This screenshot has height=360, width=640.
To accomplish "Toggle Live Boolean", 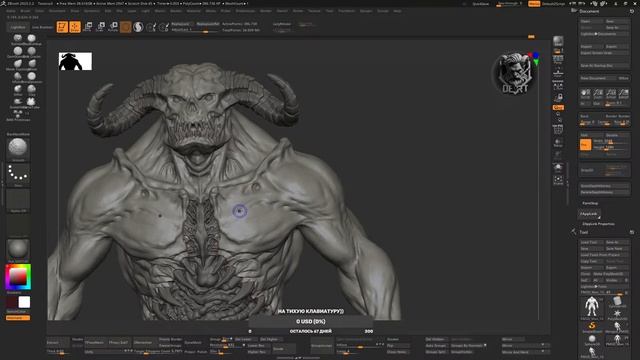I will click(42, 27).
